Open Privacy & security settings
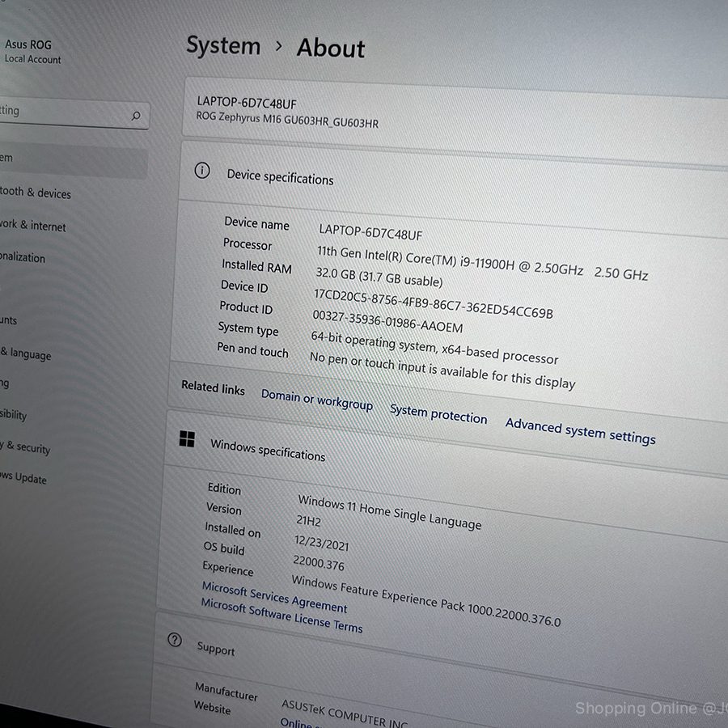This screenshot has width=728, height=728. [x=25, y=447]
